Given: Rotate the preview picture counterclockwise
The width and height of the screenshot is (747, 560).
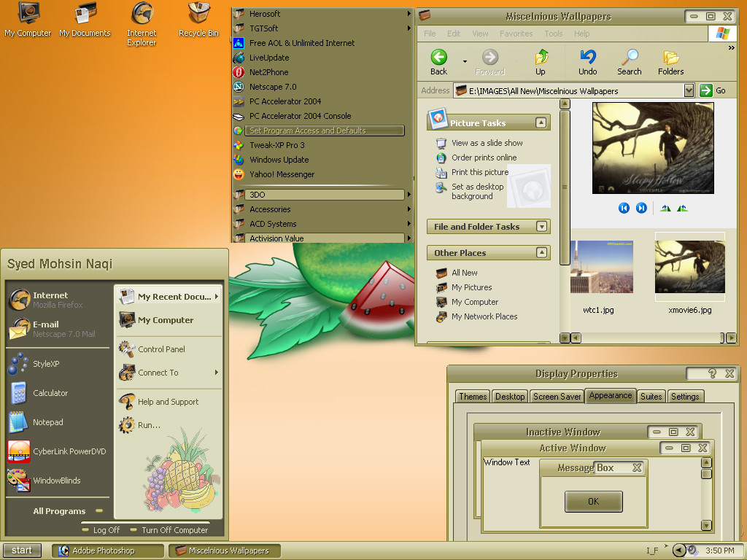Looking at the screenshot, I should pos(682,208).
